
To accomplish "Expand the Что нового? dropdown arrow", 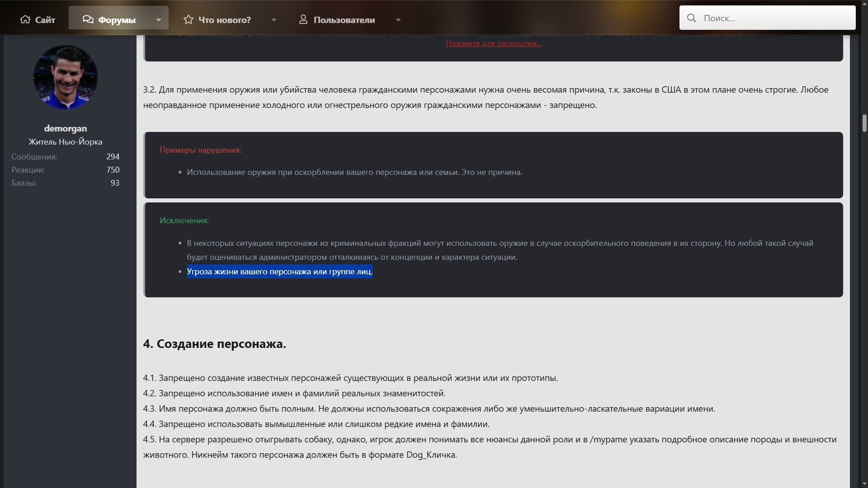I will (274, 20).
